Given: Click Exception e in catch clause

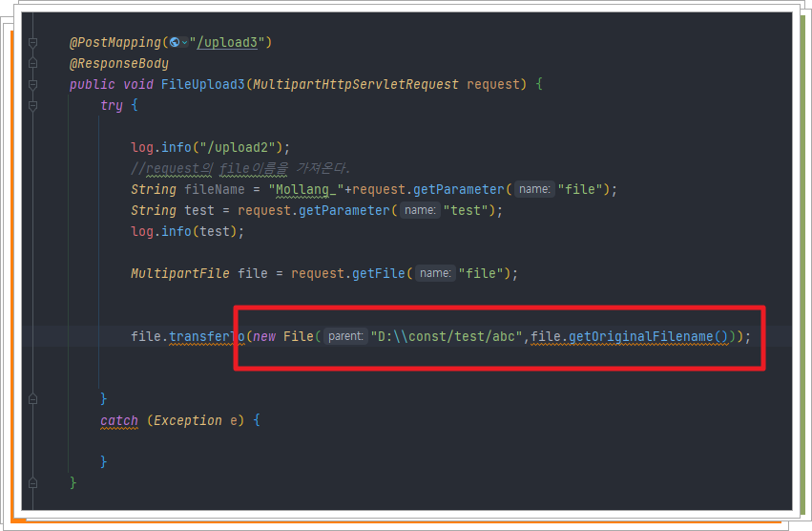Looking at the screenshot, I should tap(195, 420).
